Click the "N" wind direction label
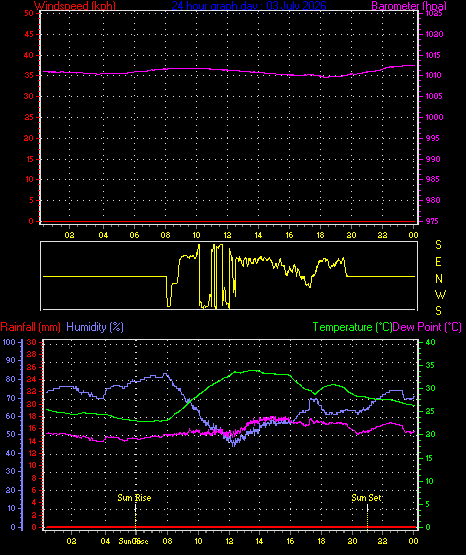The height and width of the screenshot is (555, 466). click(439, 279)
